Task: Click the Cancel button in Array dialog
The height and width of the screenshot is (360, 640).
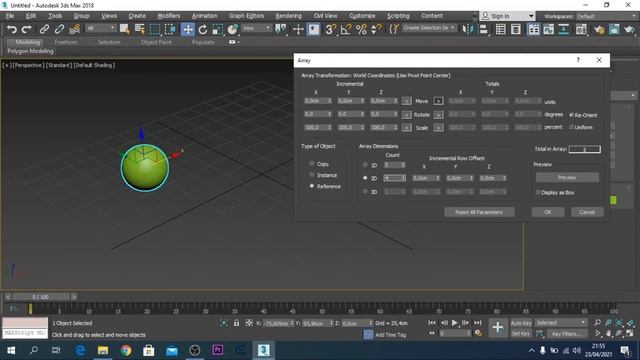Action: point(587,212)
